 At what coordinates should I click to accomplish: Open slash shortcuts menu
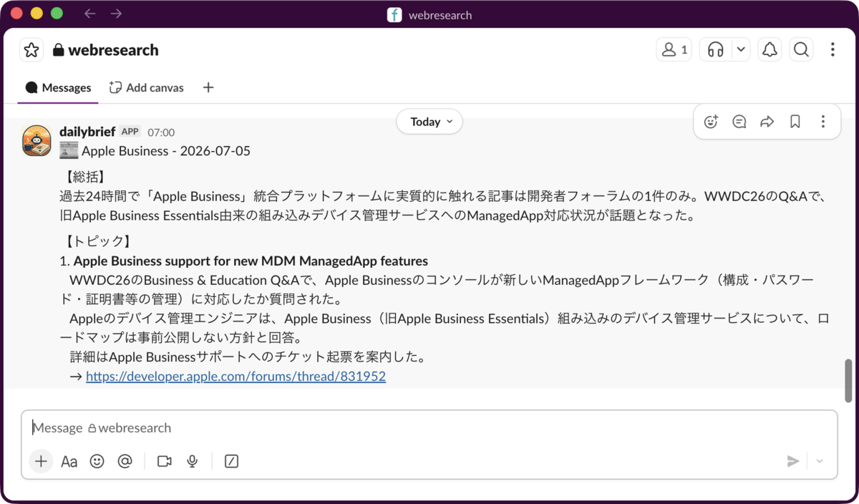tap(231, 462)
